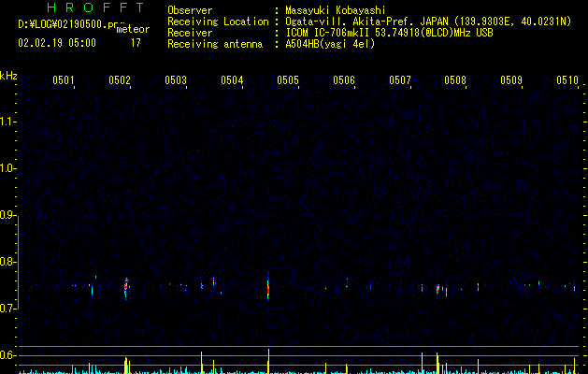This screenshot has width=588, height=374.
Task: Click the kHz axis unit label
Action: click(8, 76)
